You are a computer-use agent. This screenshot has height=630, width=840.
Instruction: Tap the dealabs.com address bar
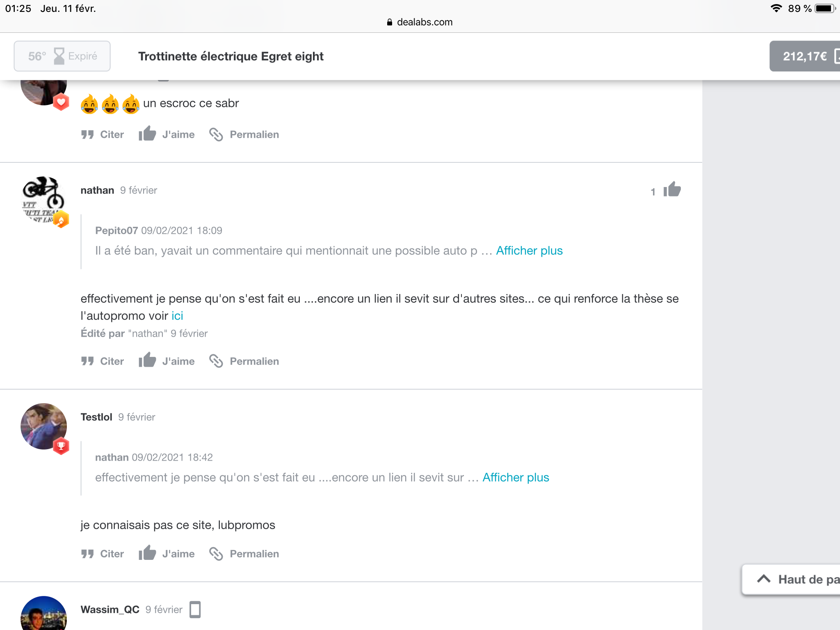point(420,22)
